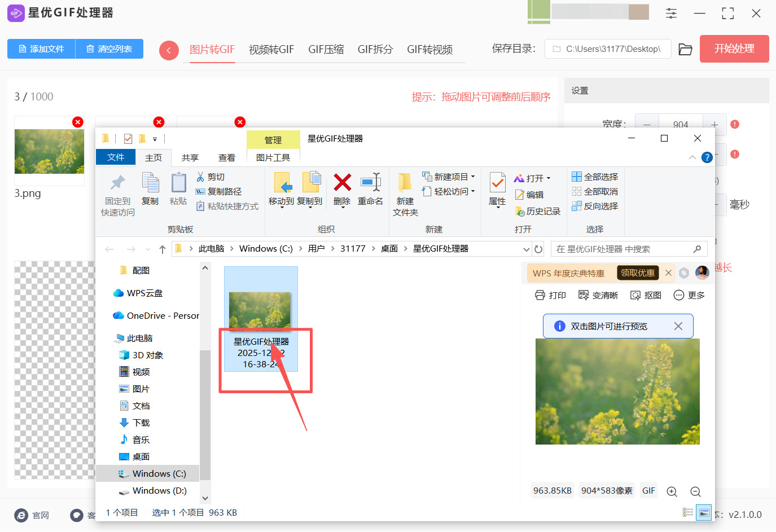Select all items with 全部选择
The height and width of the screenshot is (532, 776).
tap(594, 176)
